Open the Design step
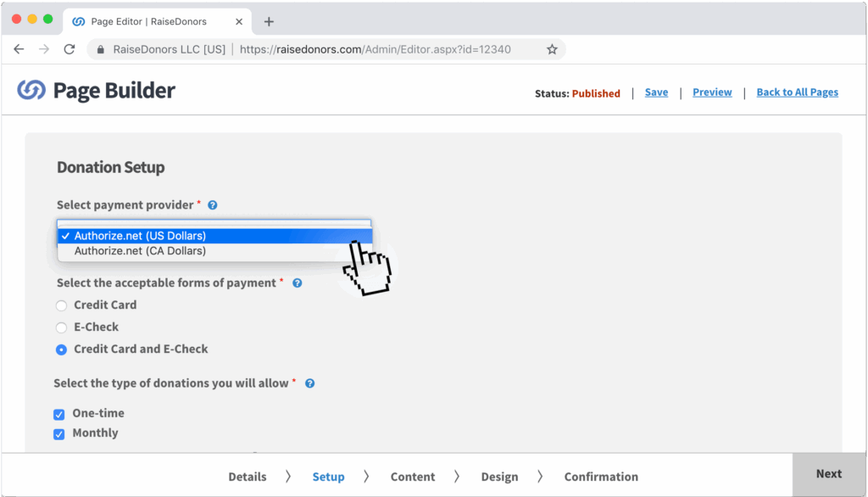The height and width of the screenshot is (497, 868). tap(499, 477)
